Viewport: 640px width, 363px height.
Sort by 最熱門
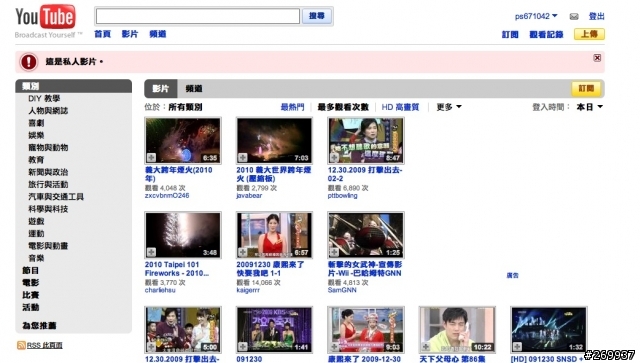click(x=292, y=107)
